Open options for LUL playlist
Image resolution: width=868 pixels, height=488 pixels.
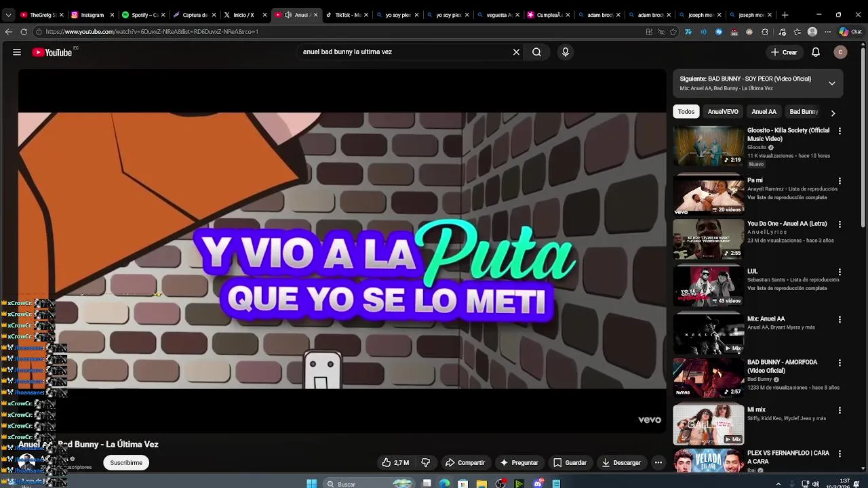[840, 272]
